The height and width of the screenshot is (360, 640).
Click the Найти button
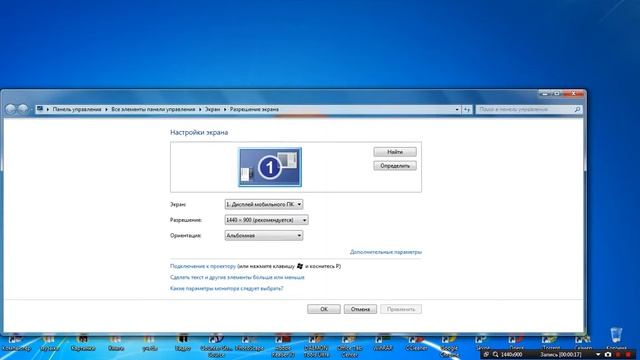pyautogui.click(x=395, y=152)
